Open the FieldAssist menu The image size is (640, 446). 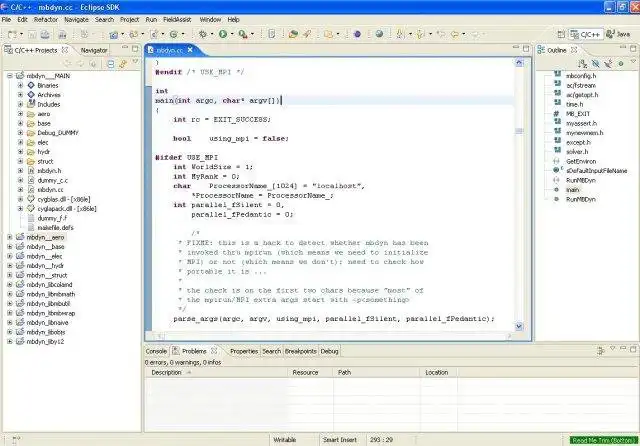coord(177,20)
